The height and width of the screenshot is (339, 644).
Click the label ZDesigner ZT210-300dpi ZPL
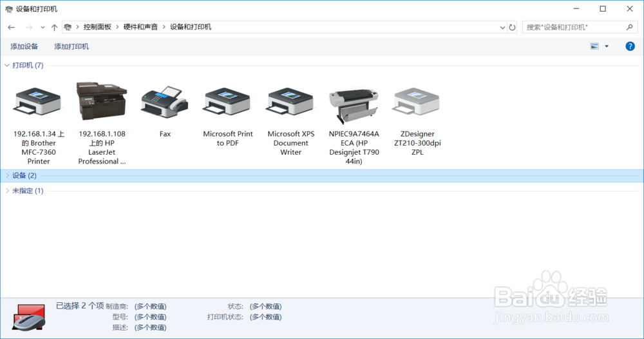(x=417, y=143)
